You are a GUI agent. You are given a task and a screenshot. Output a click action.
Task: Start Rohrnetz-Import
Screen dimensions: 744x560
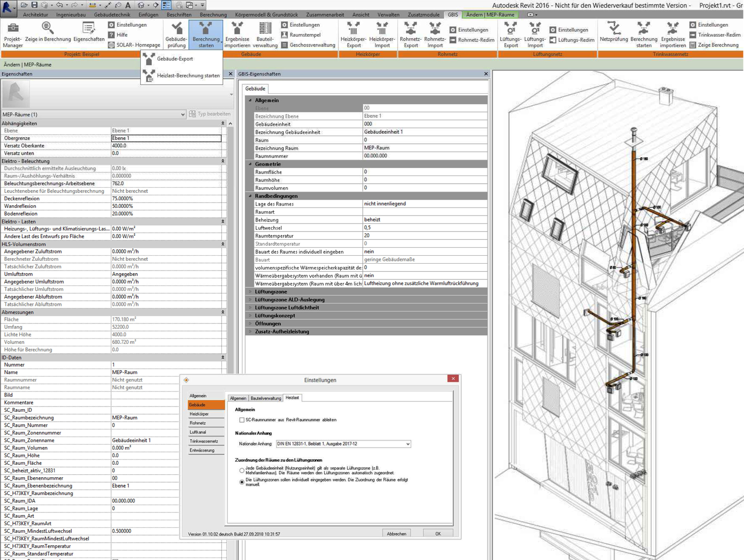tap(435, 35)
